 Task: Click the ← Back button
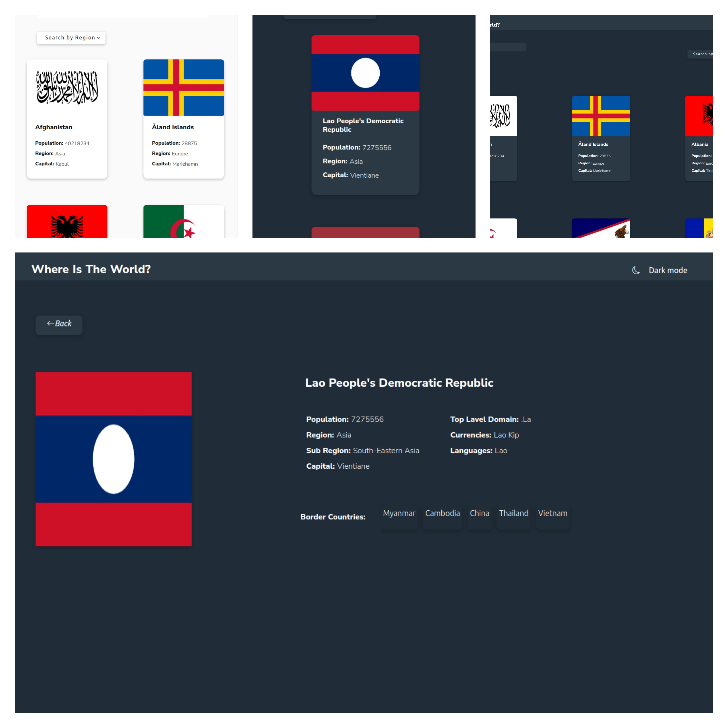(59, 323)
